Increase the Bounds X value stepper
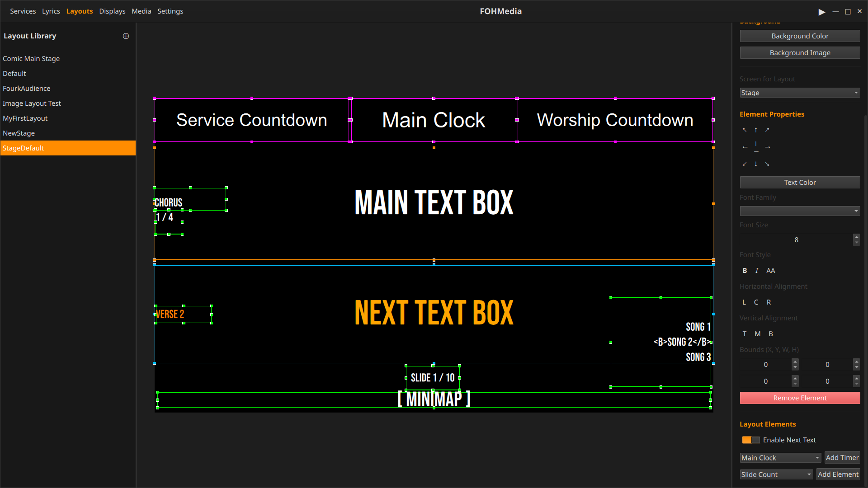Image resolution: width=868 pixels, height=488 pixels. pos(795,362)
